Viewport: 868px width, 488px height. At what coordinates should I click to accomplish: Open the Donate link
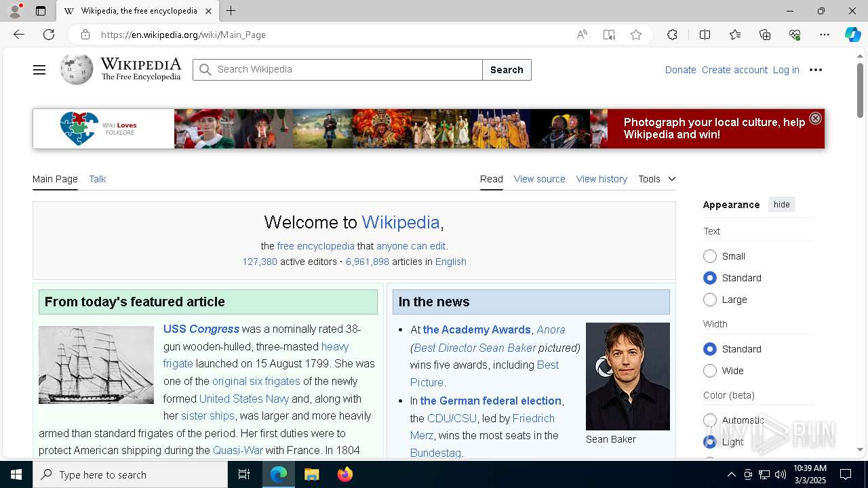coord(680,70)
